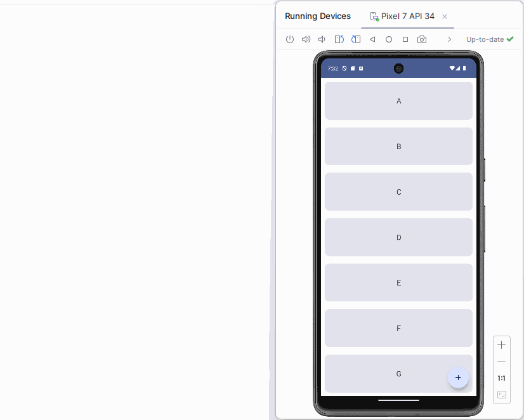This screenshot has width=524, height=420.
Task: Take a screenshot with the camera icon
Action: pyautogui.click(x=422, y=39)
